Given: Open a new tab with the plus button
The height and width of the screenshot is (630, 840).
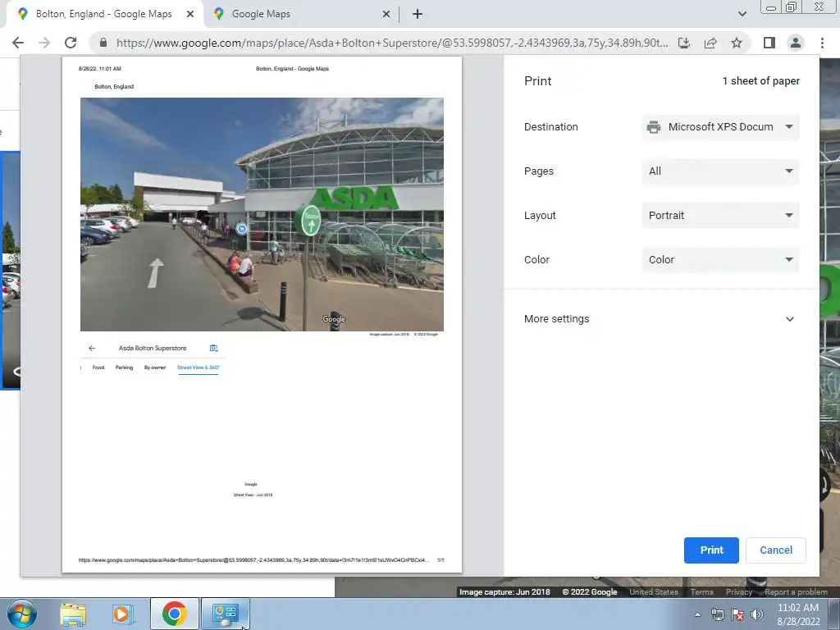Looking at the screenshot, I should [x=418, y=14].
